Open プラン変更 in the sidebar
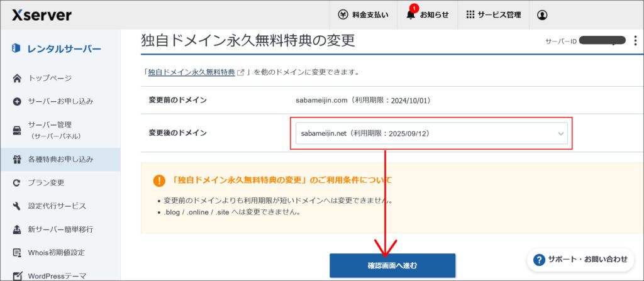The image size is (644, 281). [x=46, y=182]
